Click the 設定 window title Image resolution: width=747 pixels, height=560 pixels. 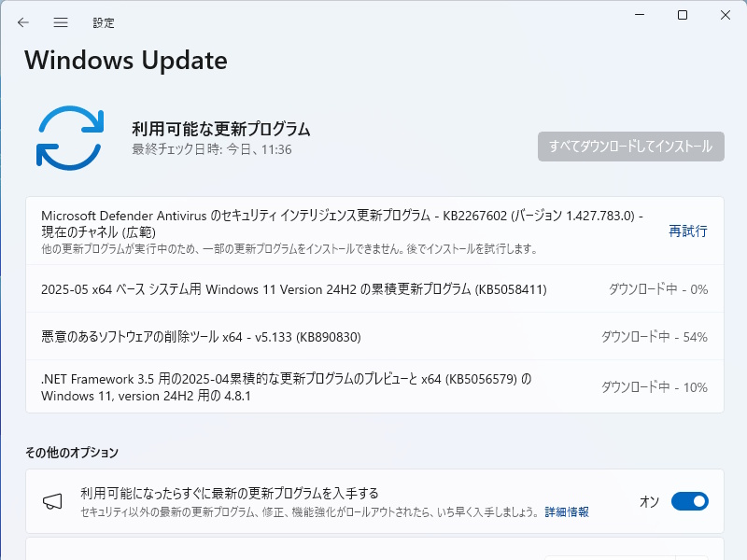point(104,22)
